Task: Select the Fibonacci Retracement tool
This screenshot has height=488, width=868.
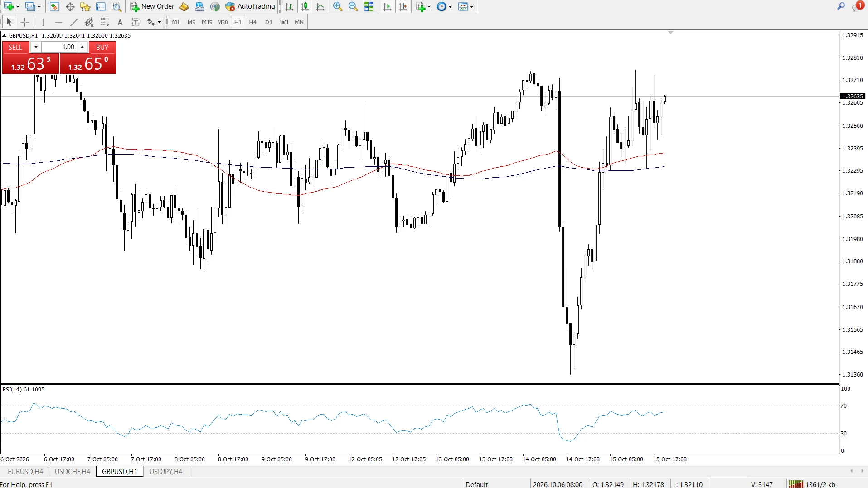Action: pyautogui.click(x=105, y=22)
